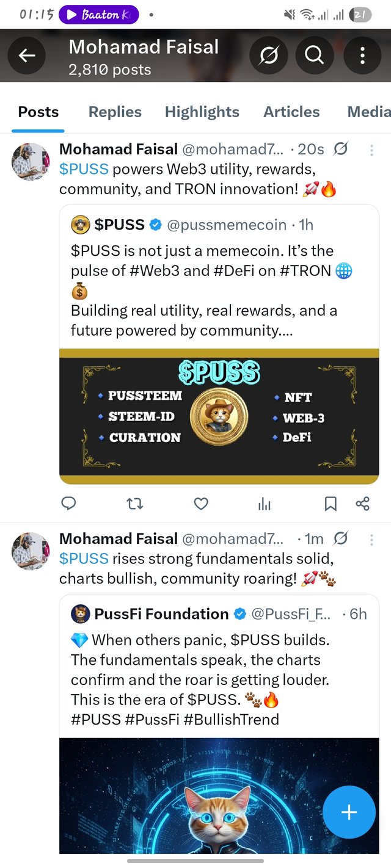
Task: Open profile search magnifier icon
Action: pyautogui.click(x=314, y=56)
